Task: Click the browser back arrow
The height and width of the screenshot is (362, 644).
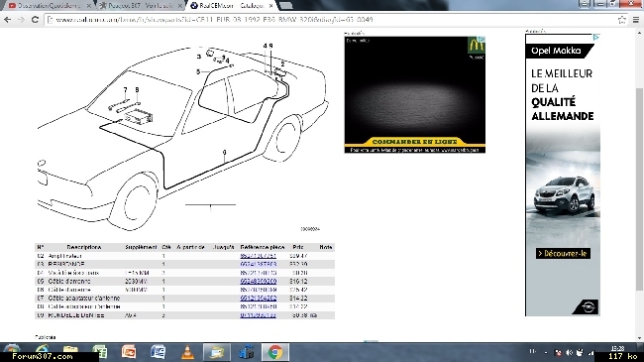Action: 7,19
